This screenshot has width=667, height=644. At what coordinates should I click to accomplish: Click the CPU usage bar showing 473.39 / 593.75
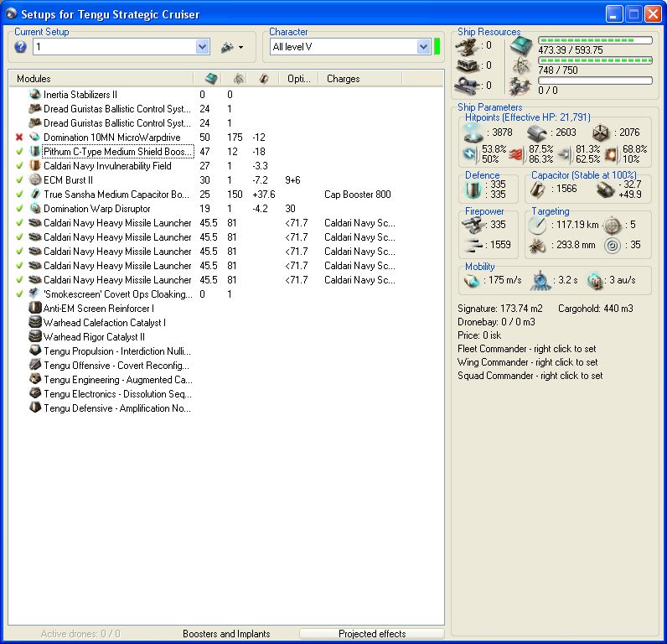pyautogui.click(x=595, y=40)
